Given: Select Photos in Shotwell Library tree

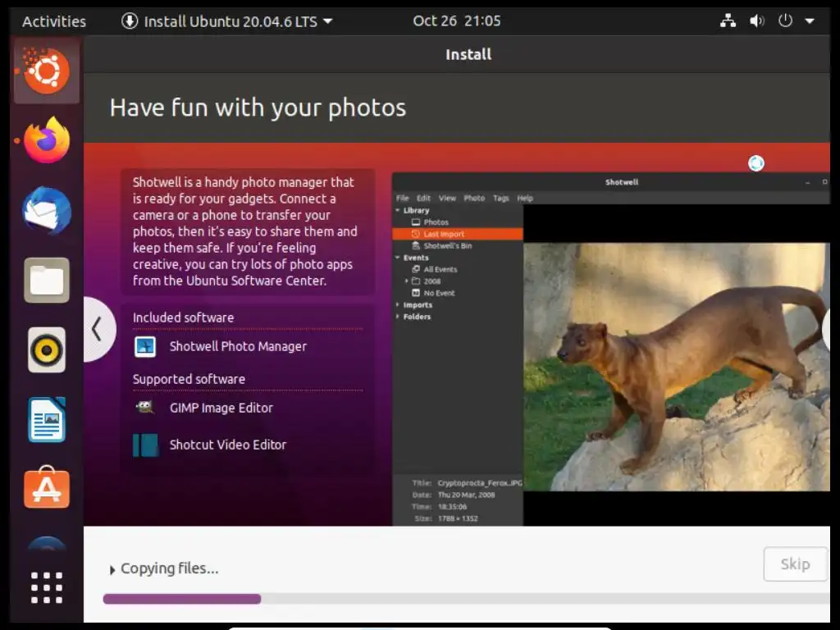Looking at the screenshot, I should tap(436, 222).
